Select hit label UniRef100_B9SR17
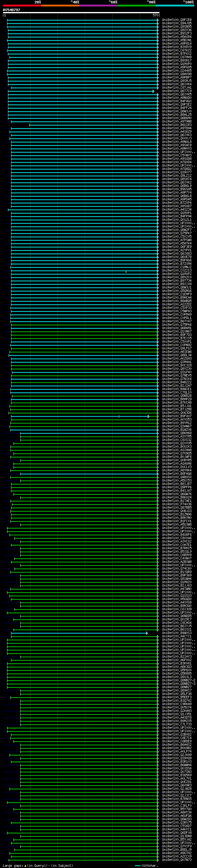 coord(177,61)
